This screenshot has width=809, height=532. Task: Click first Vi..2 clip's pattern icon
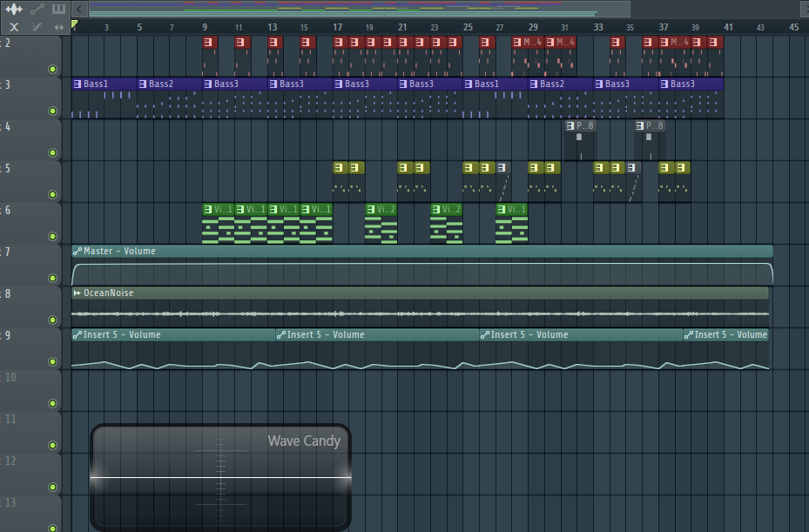coord(371,209)
